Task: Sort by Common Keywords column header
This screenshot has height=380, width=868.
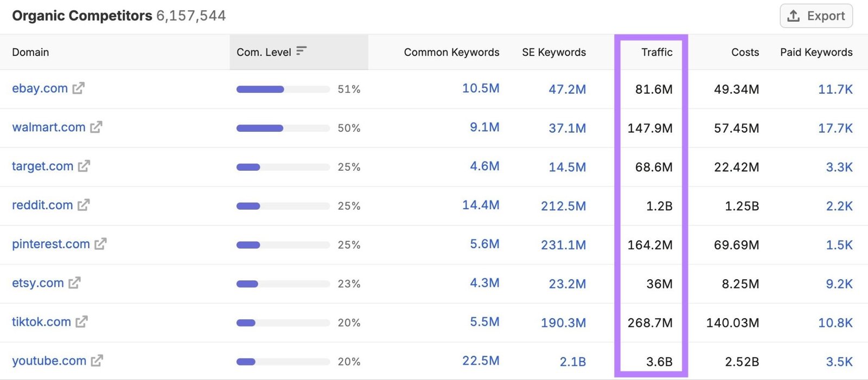Action: (451, 52)
